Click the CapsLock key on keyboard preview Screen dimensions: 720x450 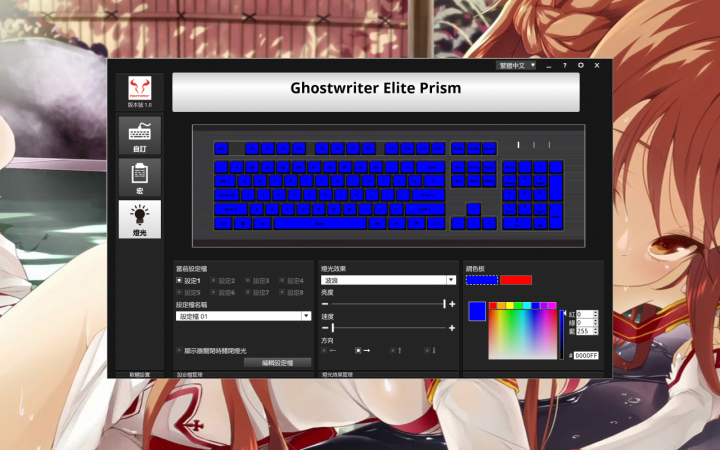pyautogui.click(x=227, y=195)
